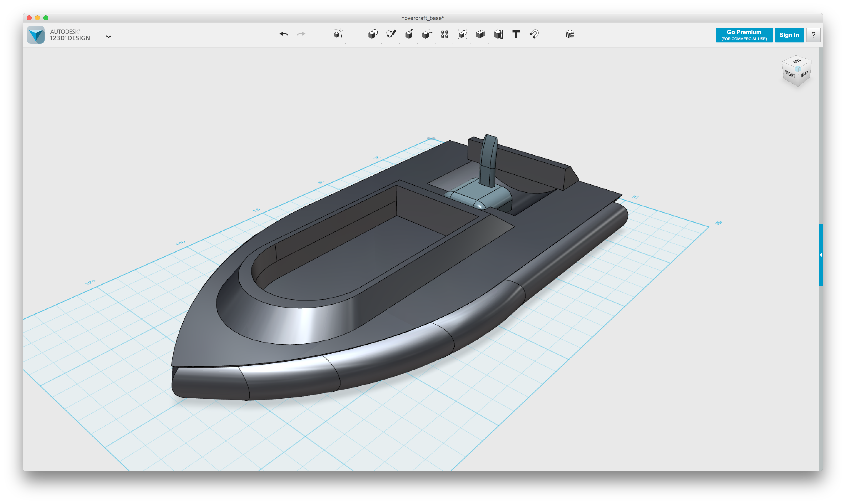
Task: Open the Transform tool
Action: click(337, 34)
